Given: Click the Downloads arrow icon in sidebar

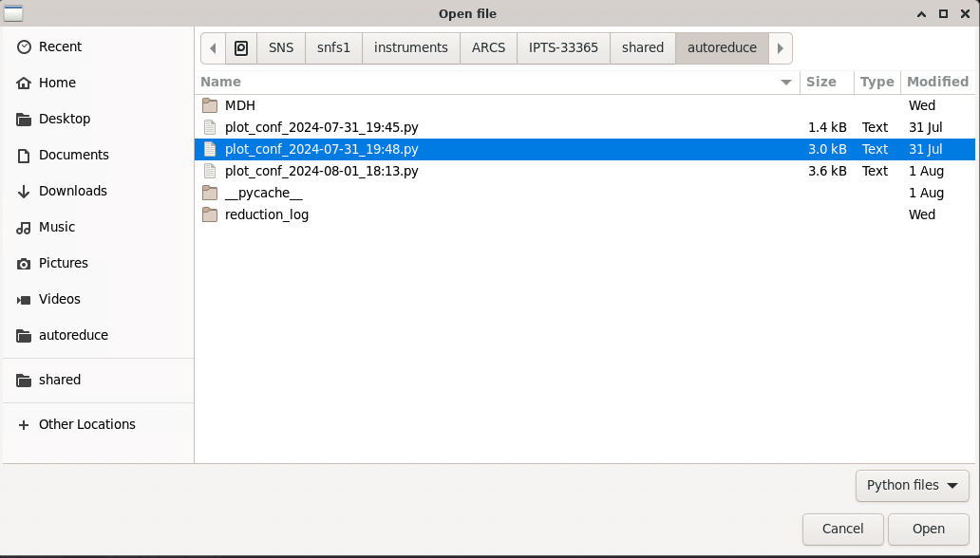Looking at the screenshot, I should tap(24, 192).
